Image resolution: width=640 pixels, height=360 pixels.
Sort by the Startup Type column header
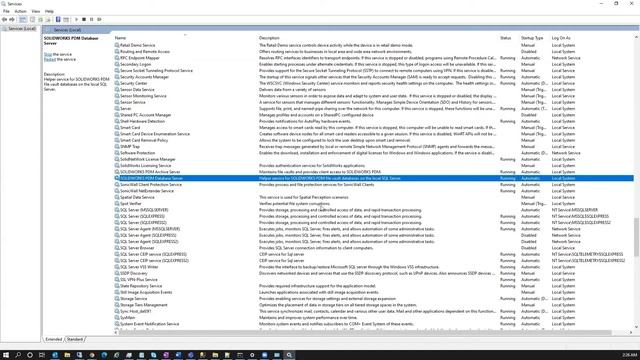[x=532, y=38]
